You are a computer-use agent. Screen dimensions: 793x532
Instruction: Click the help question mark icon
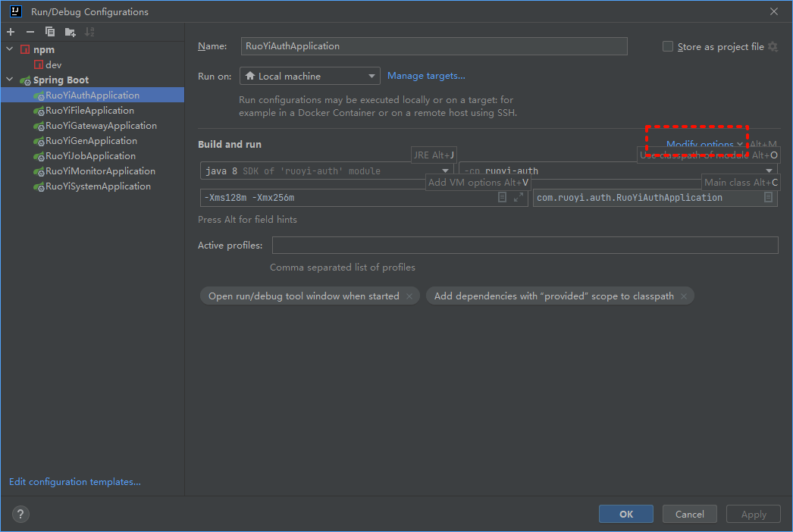pos(20,514)
